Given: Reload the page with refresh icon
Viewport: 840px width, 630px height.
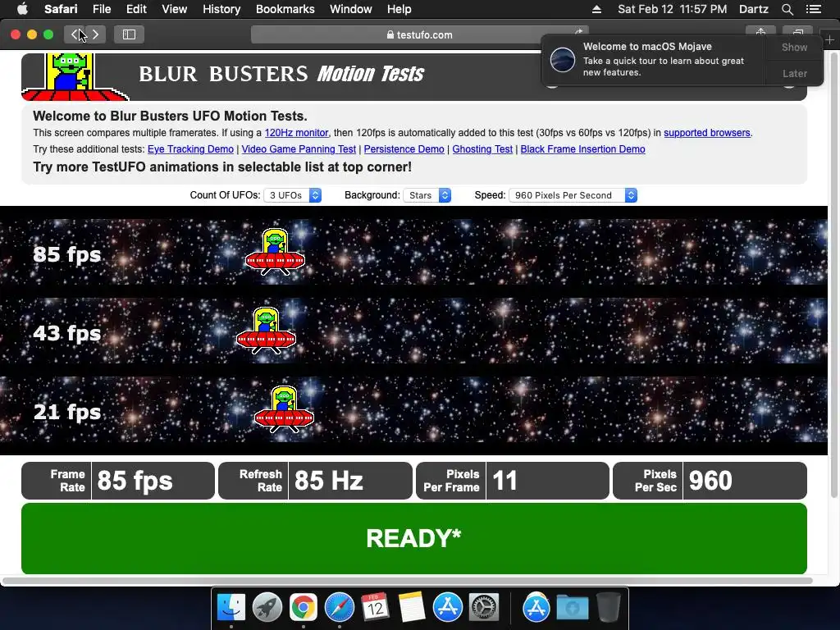Looking at the screenshot, I should (x=578, y=32).
